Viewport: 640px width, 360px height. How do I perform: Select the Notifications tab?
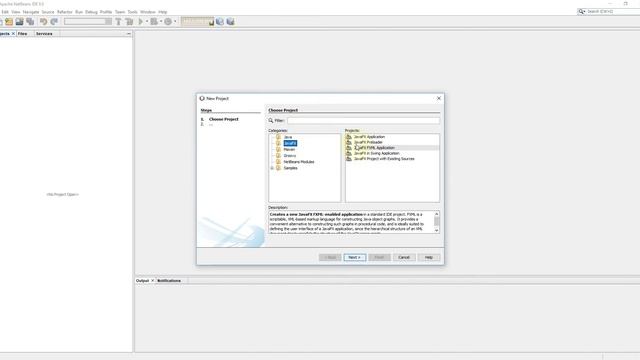point(169,280)
